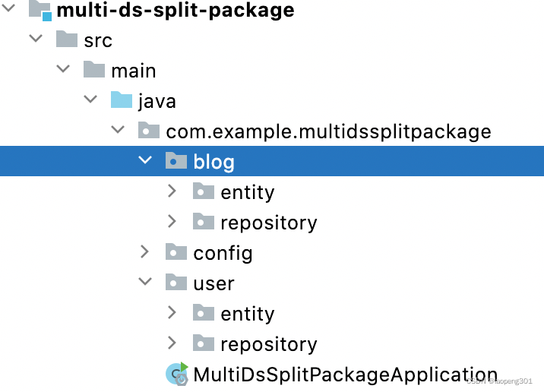Select the entity package under user
Screen dimensions: 544x392
tap(247, 314)
